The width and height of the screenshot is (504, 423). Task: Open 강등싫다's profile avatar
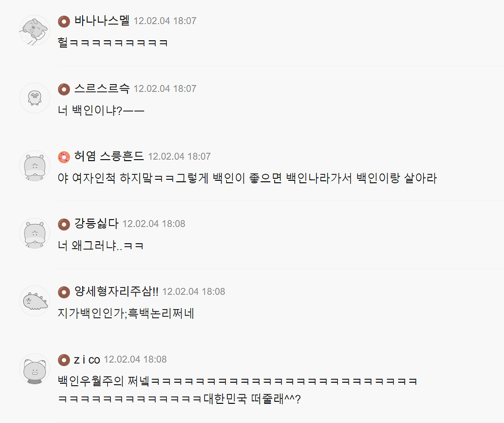(35, 234)
